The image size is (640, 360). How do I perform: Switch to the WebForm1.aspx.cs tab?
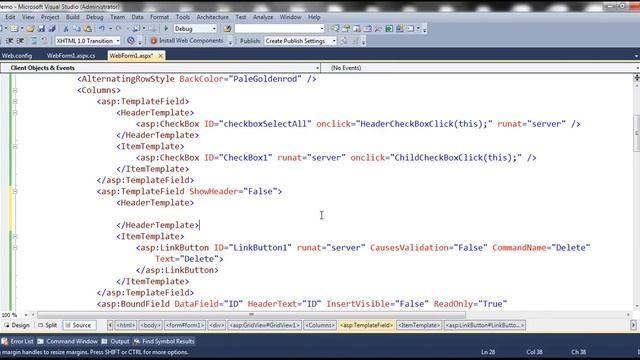pos(71,56)
